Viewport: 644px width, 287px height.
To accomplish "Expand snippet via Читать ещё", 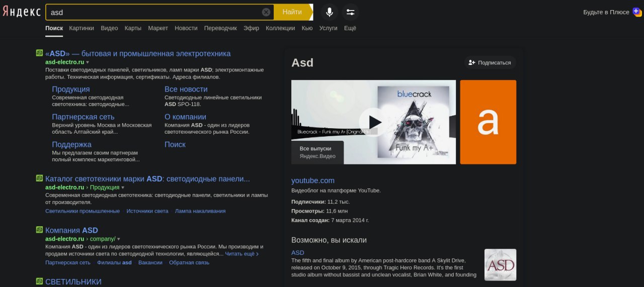I will [x=242, y=254].
